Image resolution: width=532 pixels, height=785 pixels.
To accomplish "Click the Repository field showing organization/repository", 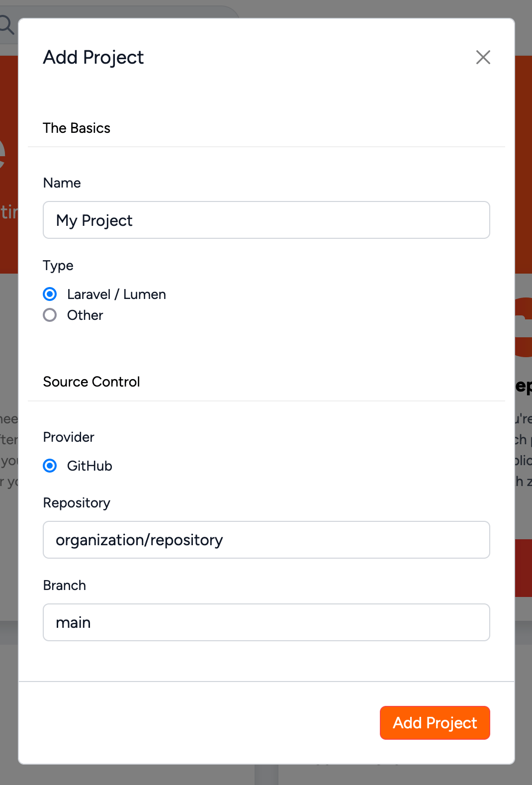I will tap(266, 540).
